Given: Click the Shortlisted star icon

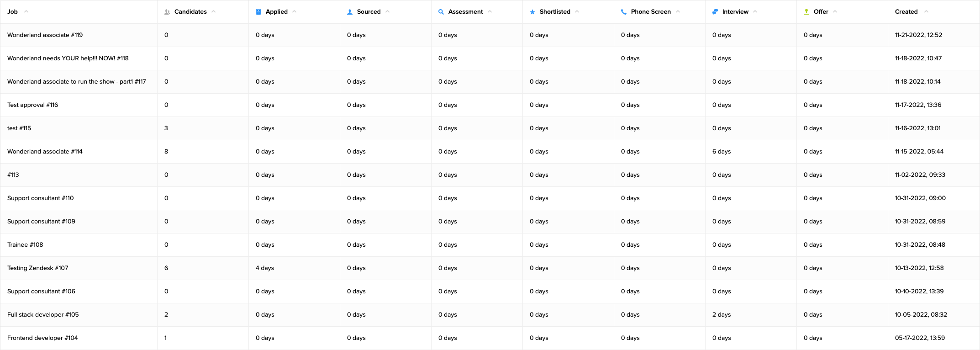Looking at the screenshot, I should click(x=532, y=12).
